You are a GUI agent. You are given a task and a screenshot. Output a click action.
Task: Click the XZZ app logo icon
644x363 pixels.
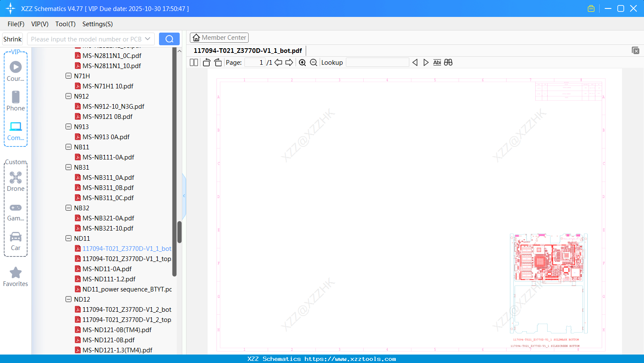pos(10,8)
